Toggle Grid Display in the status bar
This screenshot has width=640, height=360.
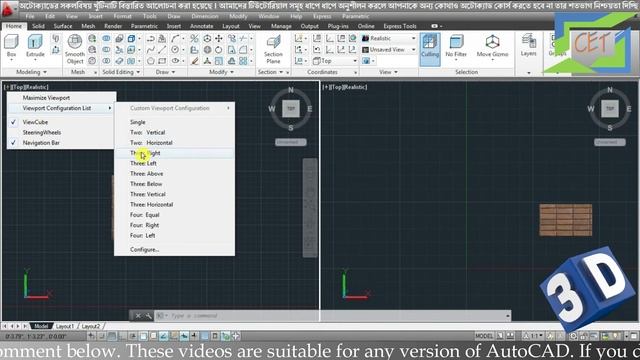[x=112, y=336]
